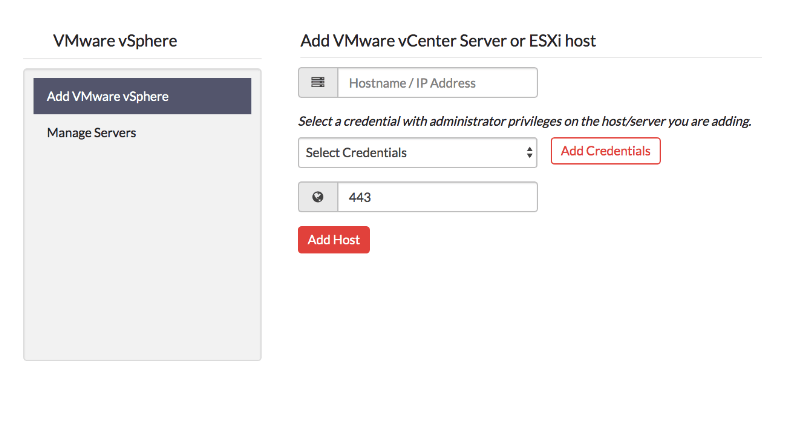
Task: Click the Select Credentials label text in the combo box
Action: (x=356, y=153)
